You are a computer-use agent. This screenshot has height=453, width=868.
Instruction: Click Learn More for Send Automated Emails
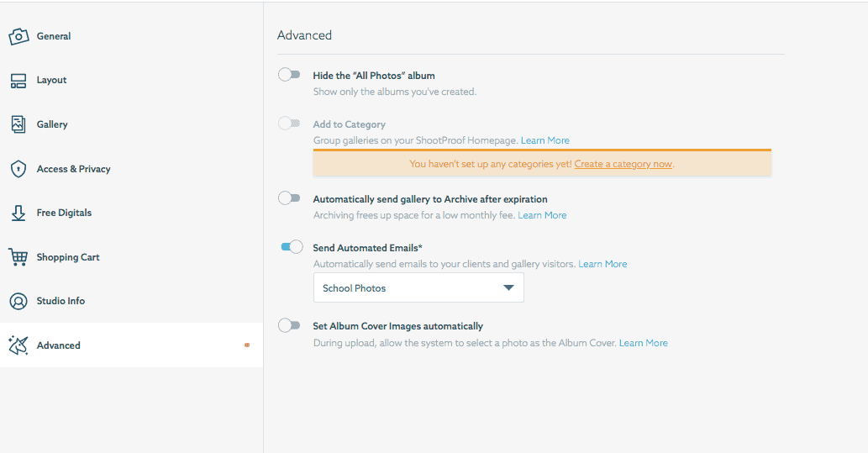pyautogui.click(x=602, y=264)
